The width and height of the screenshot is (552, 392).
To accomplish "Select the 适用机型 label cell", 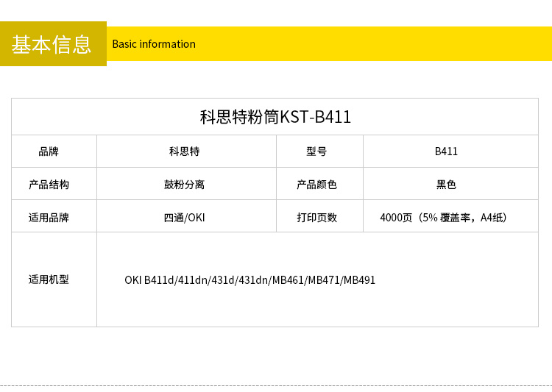I will tap(49, 279).
